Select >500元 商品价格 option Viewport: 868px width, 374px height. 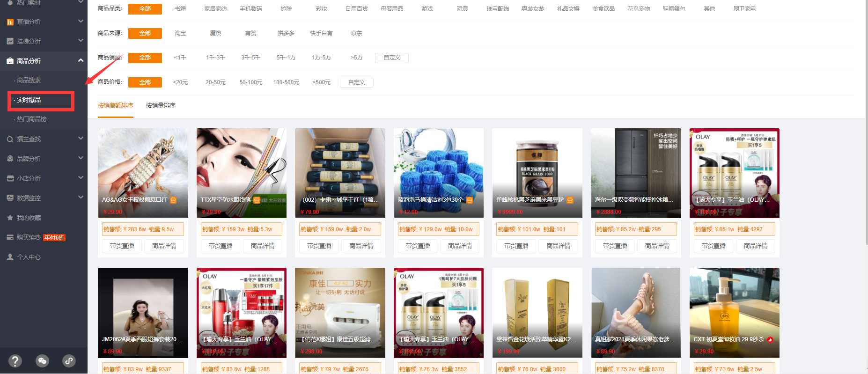click(x=321, y=82)
